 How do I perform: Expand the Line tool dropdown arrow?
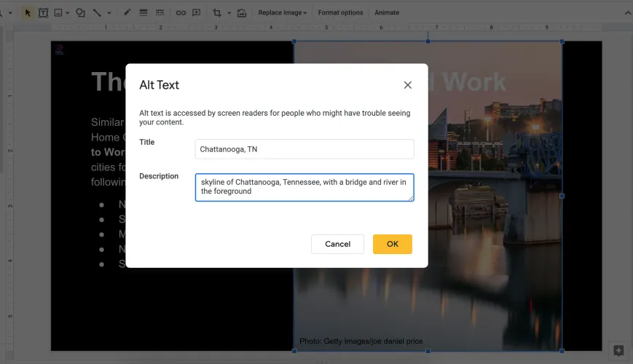[x=109, y=12]
